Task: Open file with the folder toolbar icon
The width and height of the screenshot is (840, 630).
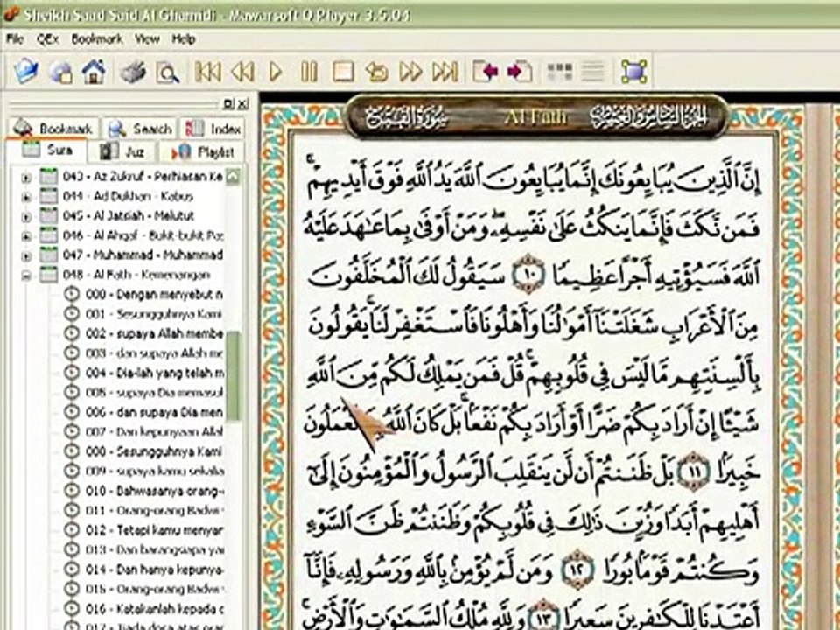Action: pos(25,71)
